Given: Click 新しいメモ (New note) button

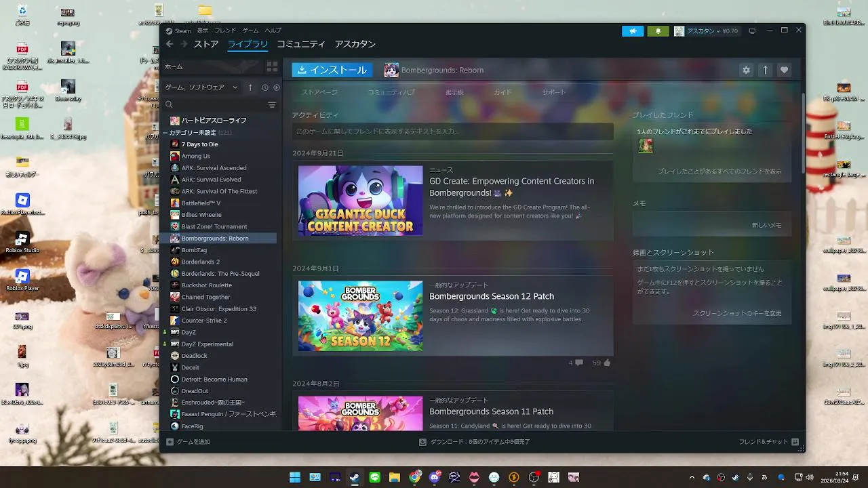Looking at the screenshot, I should point(767,225).
